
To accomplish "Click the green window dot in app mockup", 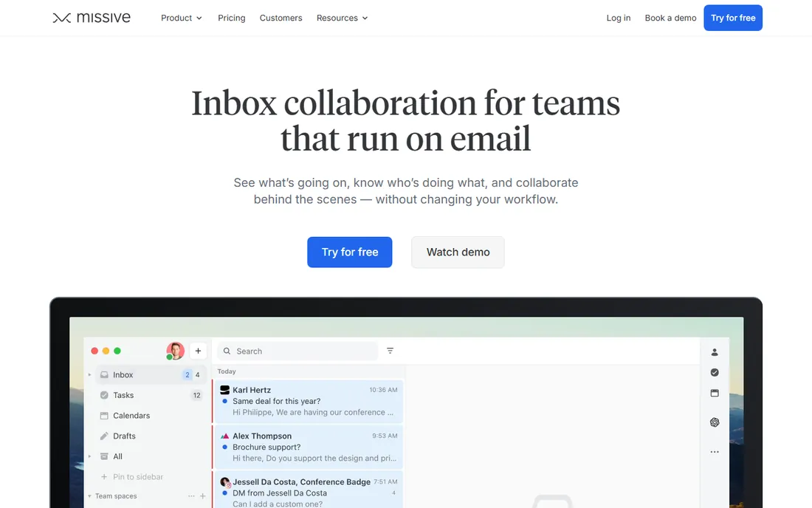I will pyautogui.click(x=117, y=351).
